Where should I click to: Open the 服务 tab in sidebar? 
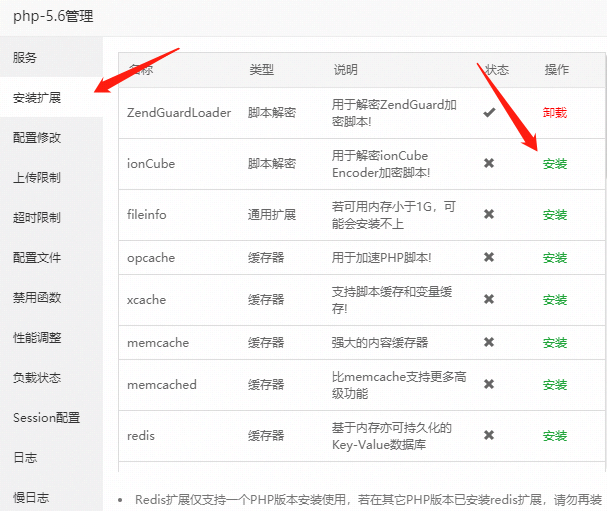[51, 57]
